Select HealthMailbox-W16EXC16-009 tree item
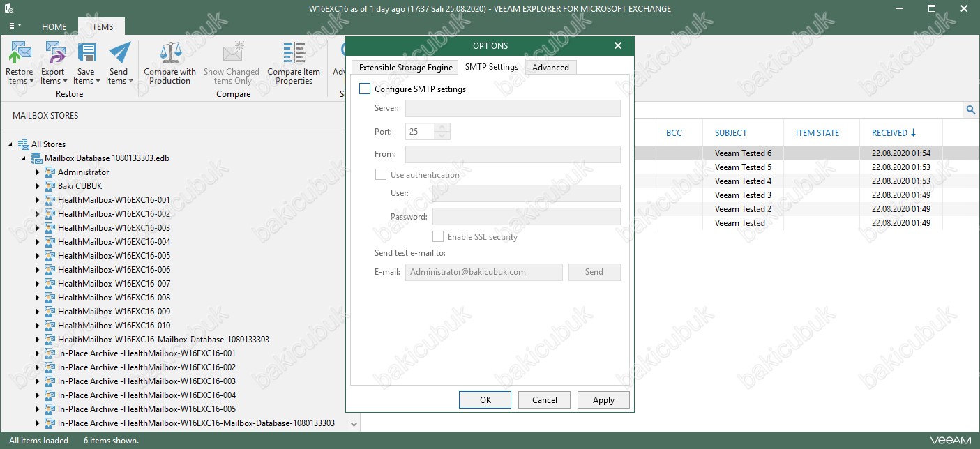This screenshot has width=980, height=449. point(114,312)
